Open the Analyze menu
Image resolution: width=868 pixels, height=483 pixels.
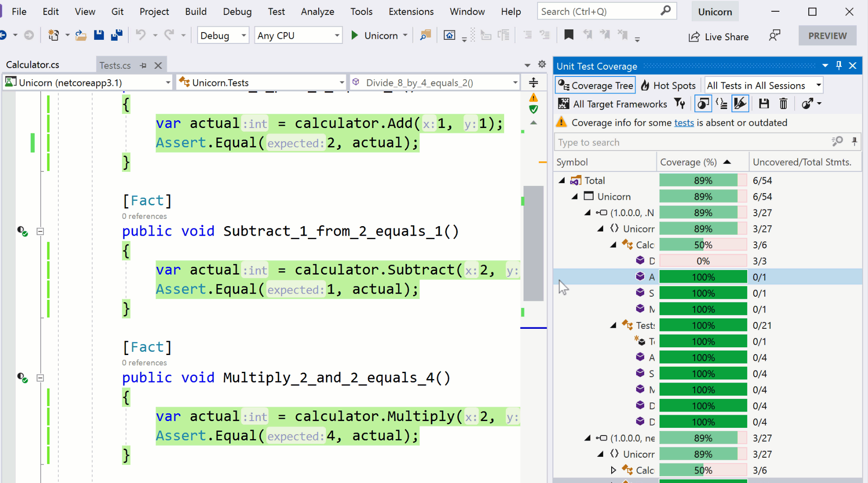tap(317, 11)
